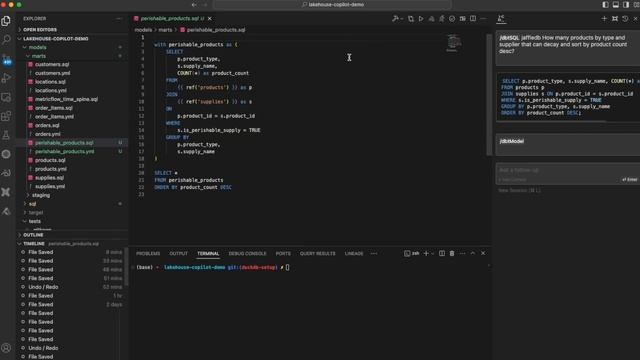Open the new terminal profile dropdown arrow
Screen dimensions: 640x360
click(x=433, y=253)
